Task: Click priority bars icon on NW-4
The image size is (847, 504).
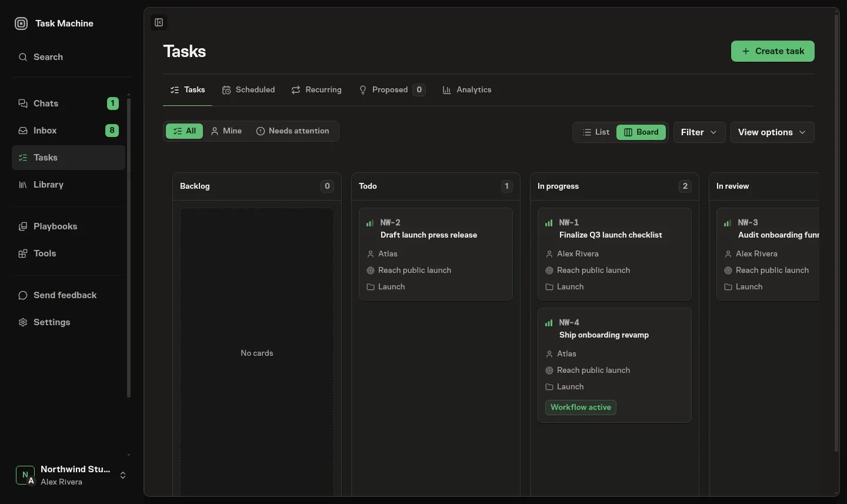Action: click(549, 323)
